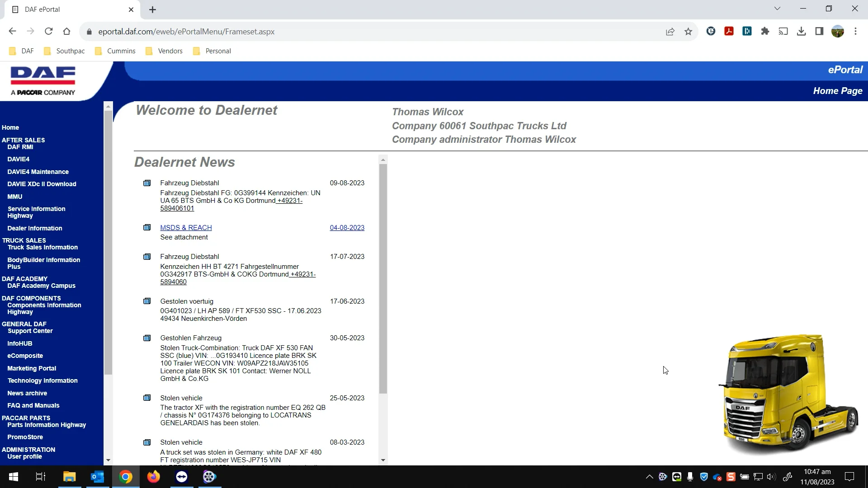Click the URL address bar field
Image resolution: width=868 pixels, height=488 pixels.
[362, 32]
